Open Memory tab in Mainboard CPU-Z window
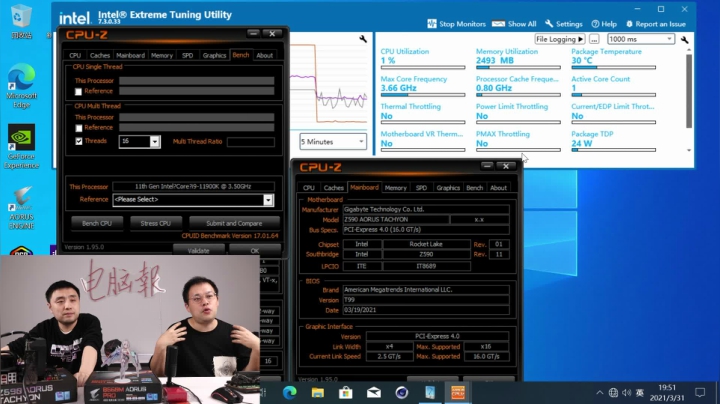Image resolution: width=720 pixels, height=404 pixels. click(x=395, y=188)
